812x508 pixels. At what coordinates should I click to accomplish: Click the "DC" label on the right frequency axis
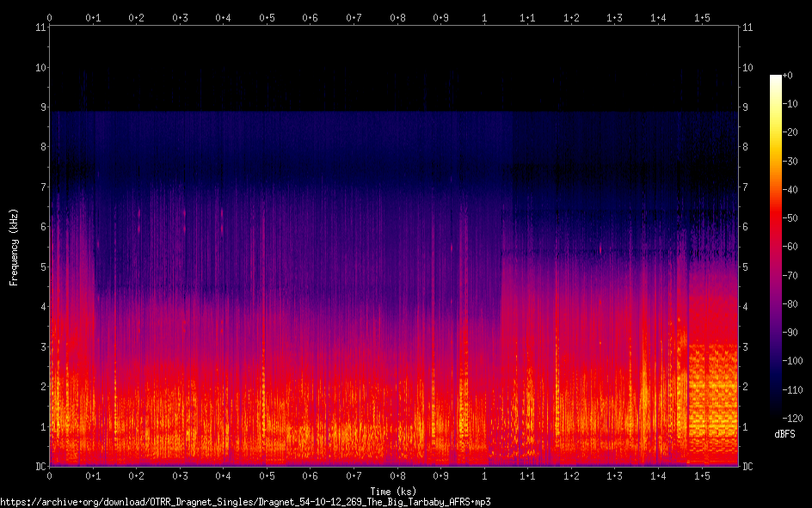(748, 467)
